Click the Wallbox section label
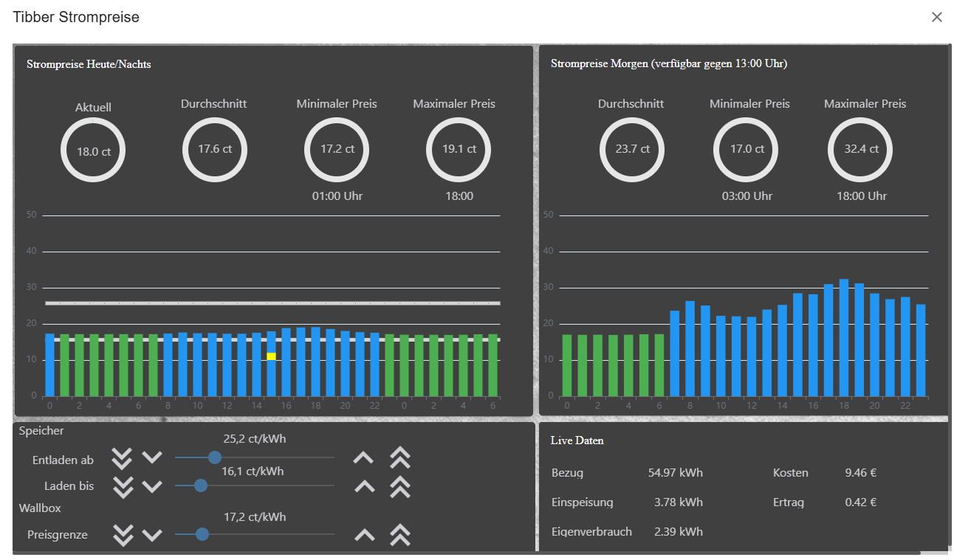Image resolution: width=954 pixels, height=560 pixels. point(40,508)
